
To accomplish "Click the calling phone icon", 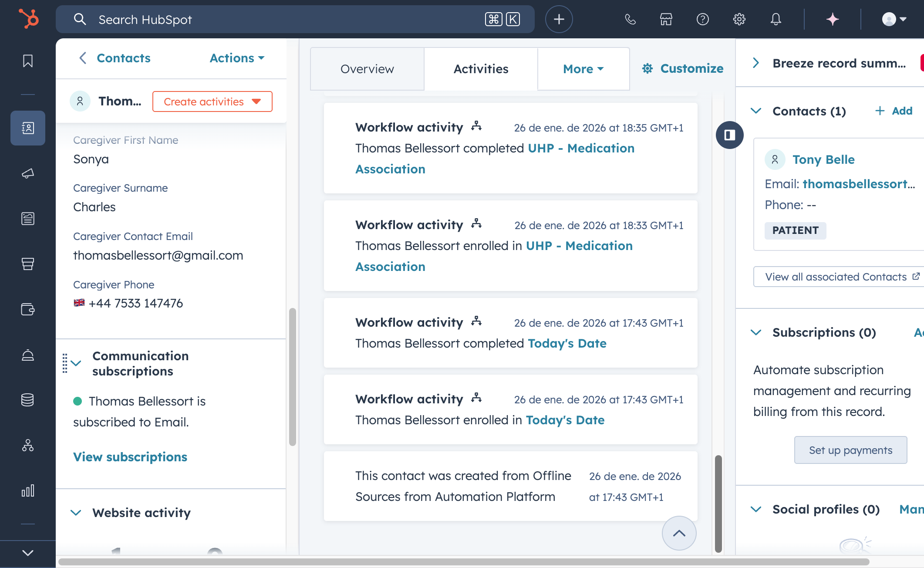I will tap(630, 19).
